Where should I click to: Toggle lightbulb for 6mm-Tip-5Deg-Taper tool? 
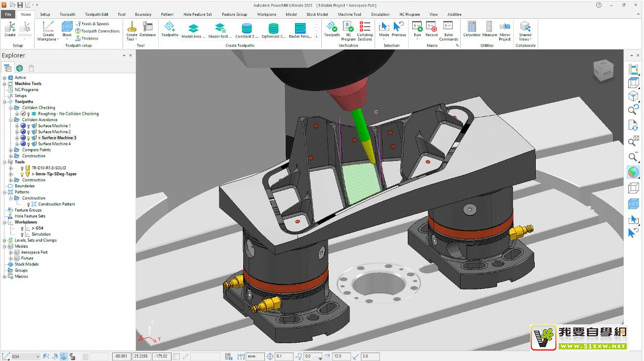(22, 174)
